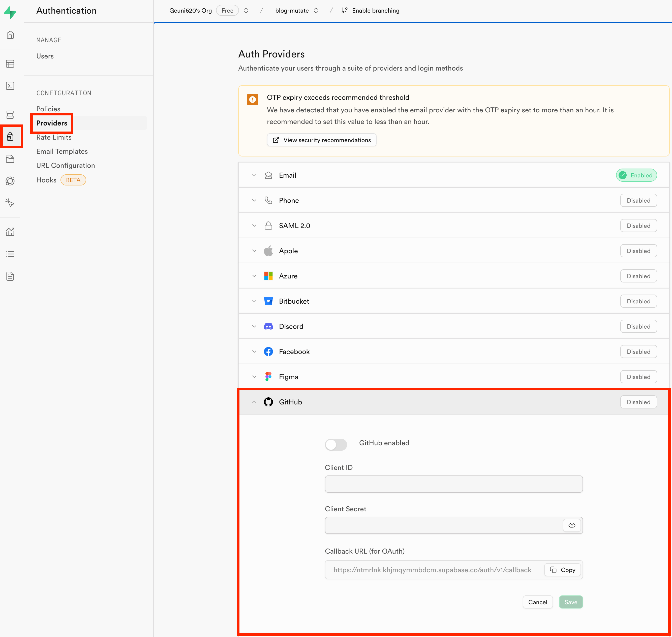Open URL Configuration page

66,165
